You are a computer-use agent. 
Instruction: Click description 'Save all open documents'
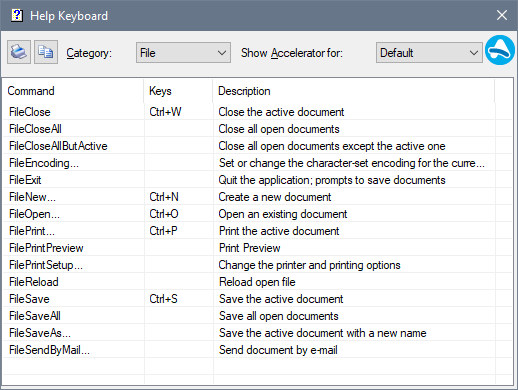(x=279, y=316)
